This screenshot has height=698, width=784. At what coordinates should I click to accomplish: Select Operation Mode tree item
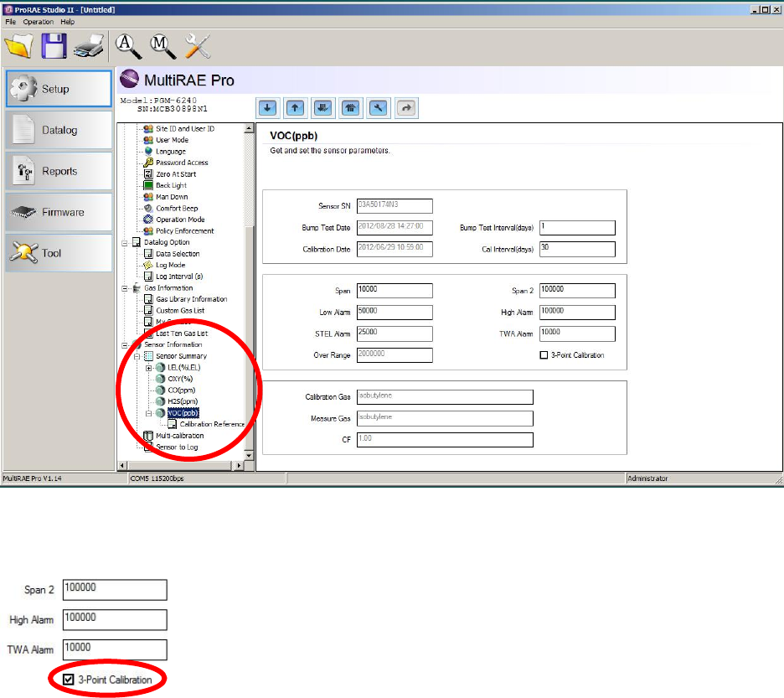180,220
